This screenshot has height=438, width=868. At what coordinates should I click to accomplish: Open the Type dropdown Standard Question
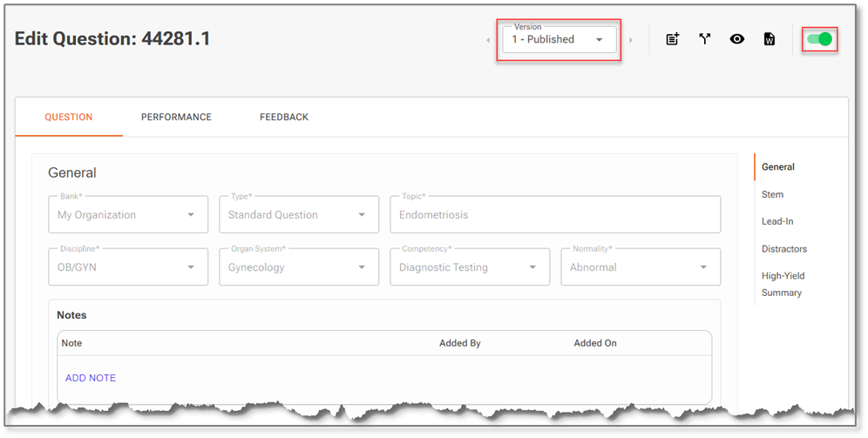click(299, 214)
